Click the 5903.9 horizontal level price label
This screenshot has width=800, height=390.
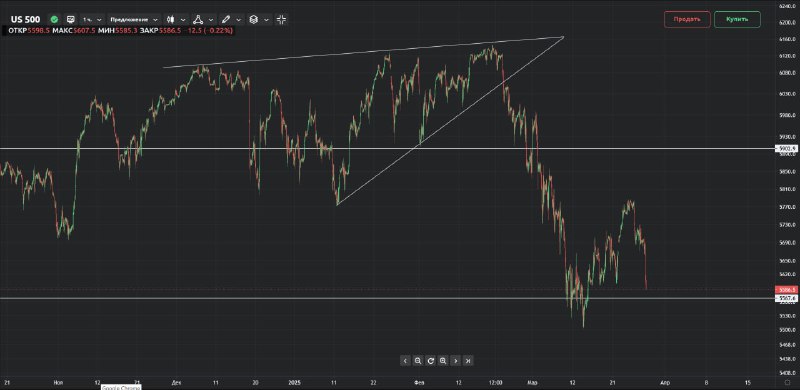(x=787, y=149)
